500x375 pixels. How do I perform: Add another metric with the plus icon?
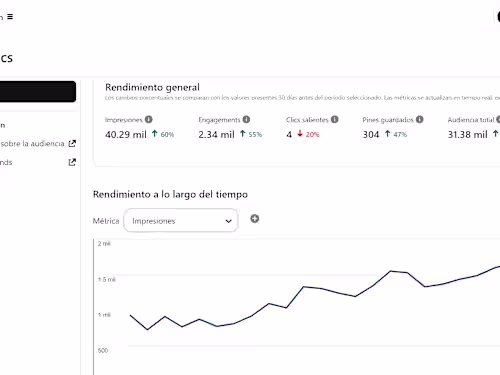[x=255, y=219]
